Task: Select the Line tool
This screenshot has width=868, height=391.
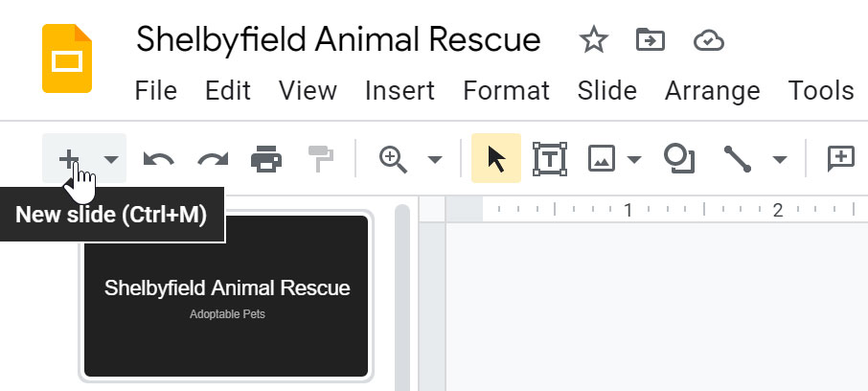Action: 737,159
